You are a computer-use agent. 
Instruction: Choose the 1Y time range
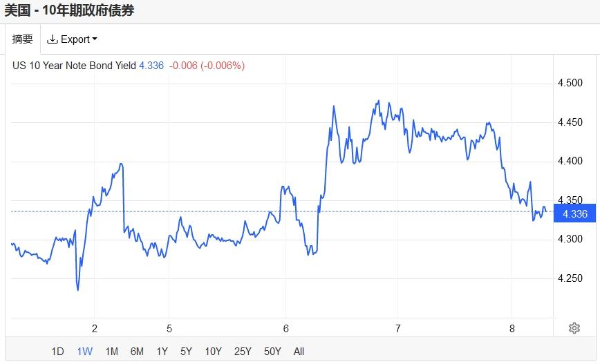[x=162, y=351]
